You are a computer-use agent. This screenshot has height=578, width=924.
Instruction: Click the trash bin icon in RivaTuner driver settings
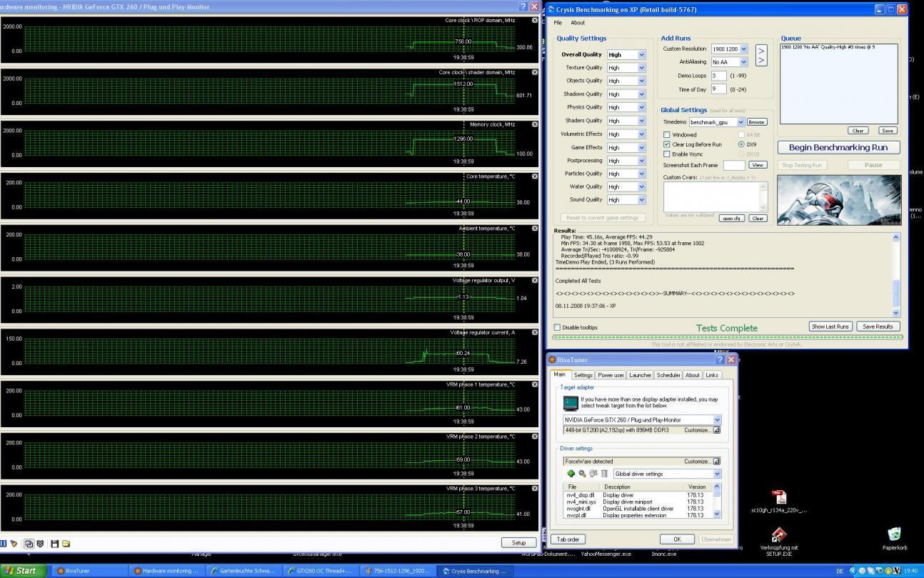point(604,474)
